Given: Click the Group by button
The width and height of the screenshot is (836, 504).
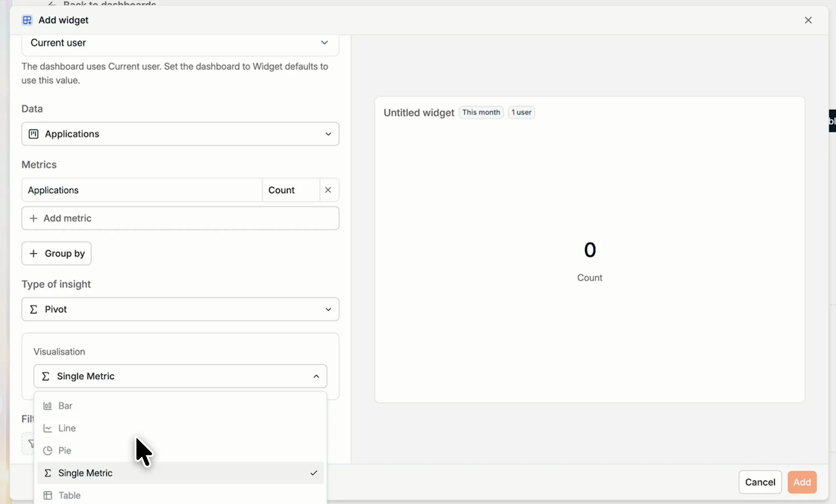Looking at the screenshot, I should coord(56,253).
